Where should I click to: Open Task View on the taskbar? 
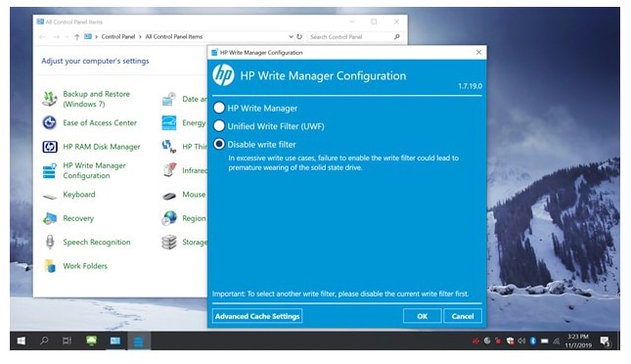pyautogui.click(x=67, y=341)
